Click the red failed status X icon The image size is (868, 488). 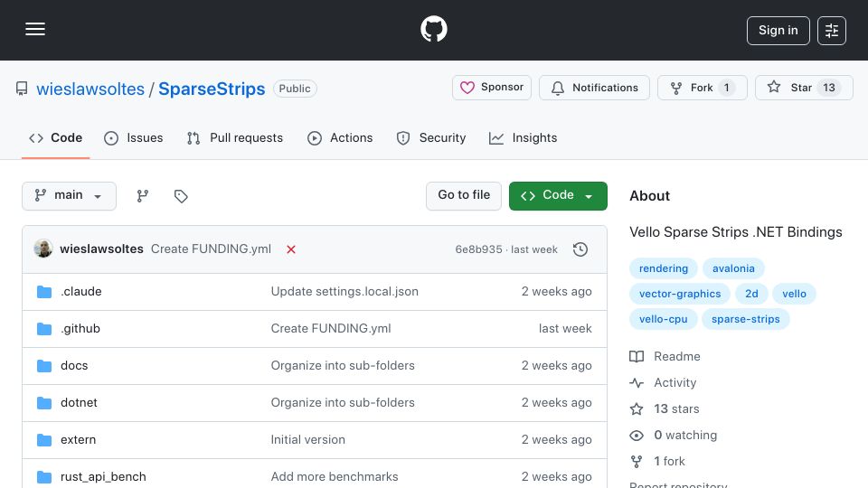(x=290, y=249)
